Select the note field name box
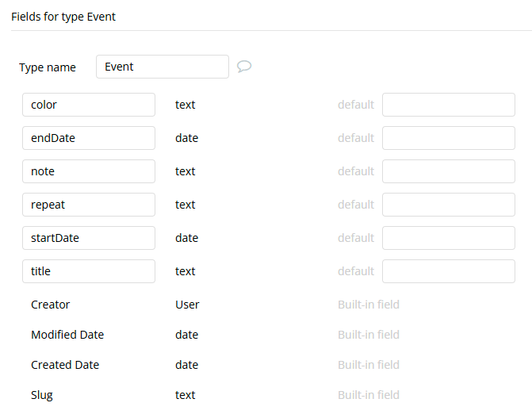Viewport: 532px width, 418px height. pos(88,171)
